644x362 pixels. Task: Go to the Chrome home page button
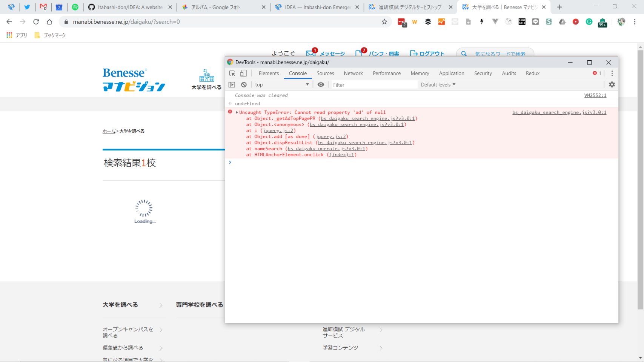[x=49, y=22]
